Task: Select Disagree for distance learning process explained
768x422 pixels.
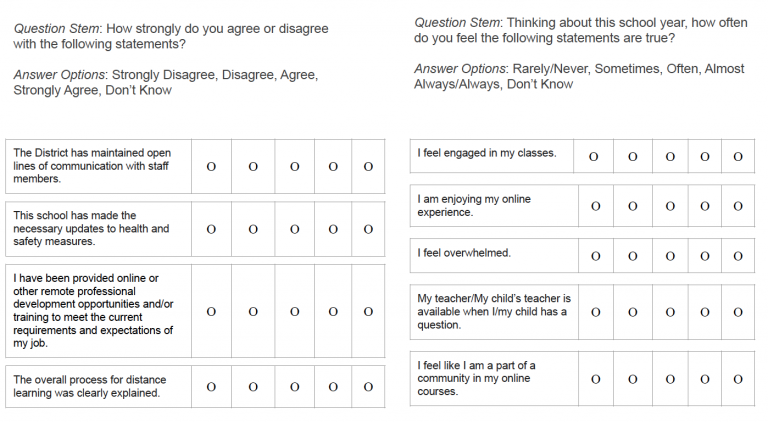Action: (253, 387)
